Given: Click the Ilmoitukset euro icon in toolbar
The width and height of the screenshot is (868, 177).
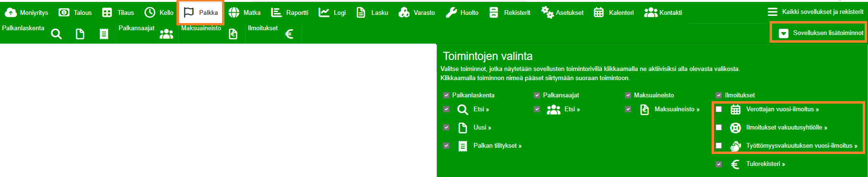Looking at the screenshot, I should [x=289, y=34].
